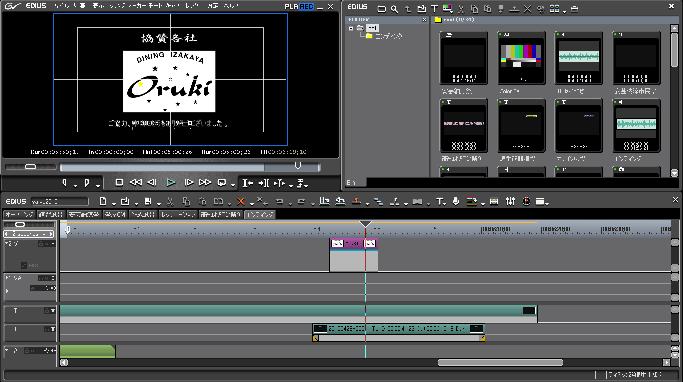Image resolution: width=683 pixels, height=382 pixels.
Task: Click the Paste icon in timeline toolbar
Action: pyautogui.click(x=202, y=201)
